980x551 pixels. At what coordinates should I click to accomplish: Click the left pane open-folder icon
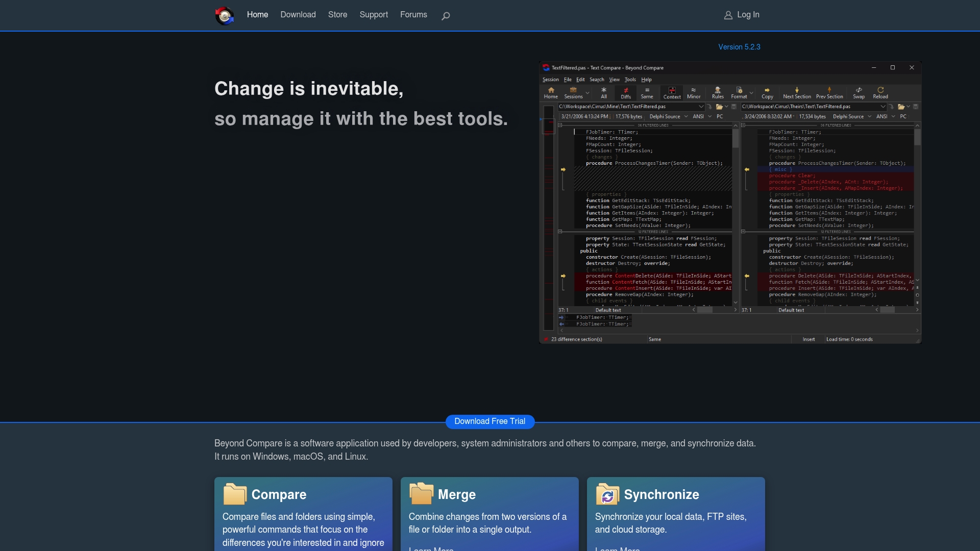tap(719, 107)
